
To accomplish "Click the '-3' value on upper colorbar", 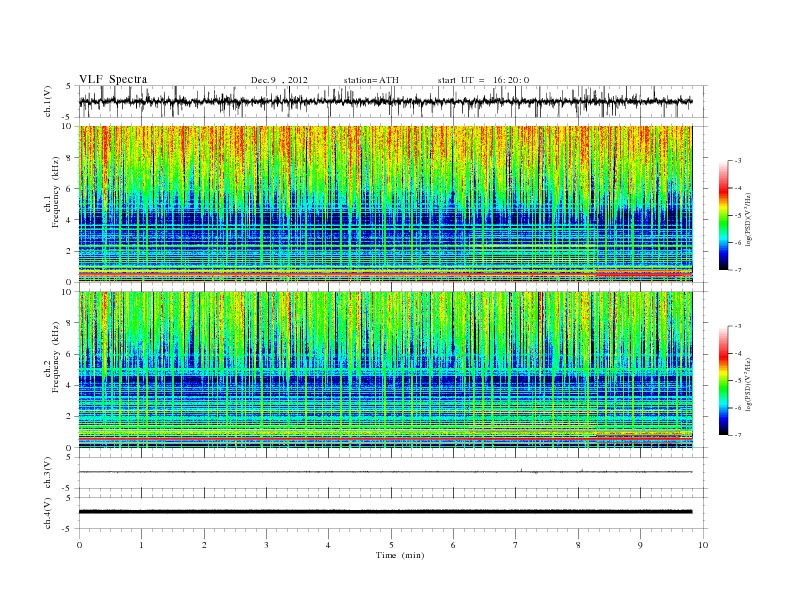I will click(737, 161).
